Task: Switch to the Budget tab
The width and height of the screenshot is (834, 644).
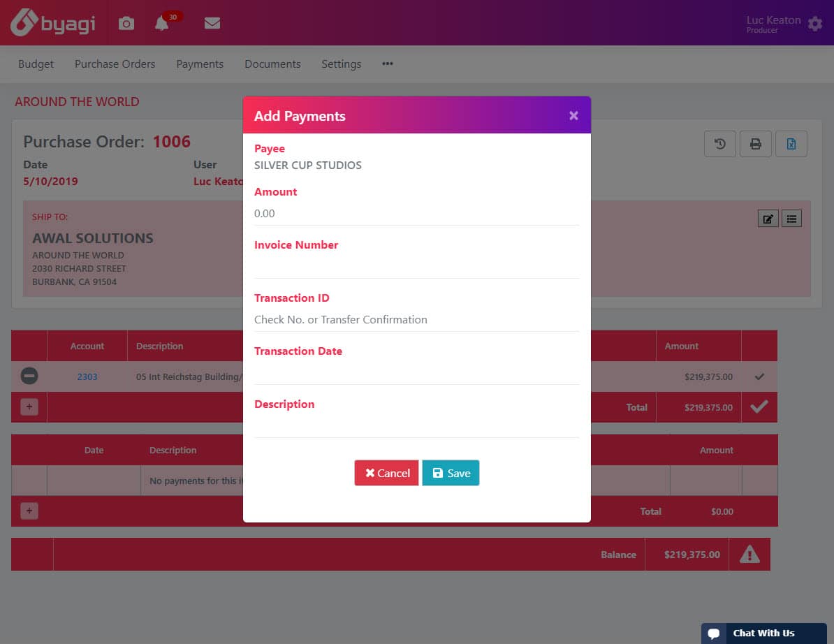Action: pyautogui.click(x=36, y=64)
